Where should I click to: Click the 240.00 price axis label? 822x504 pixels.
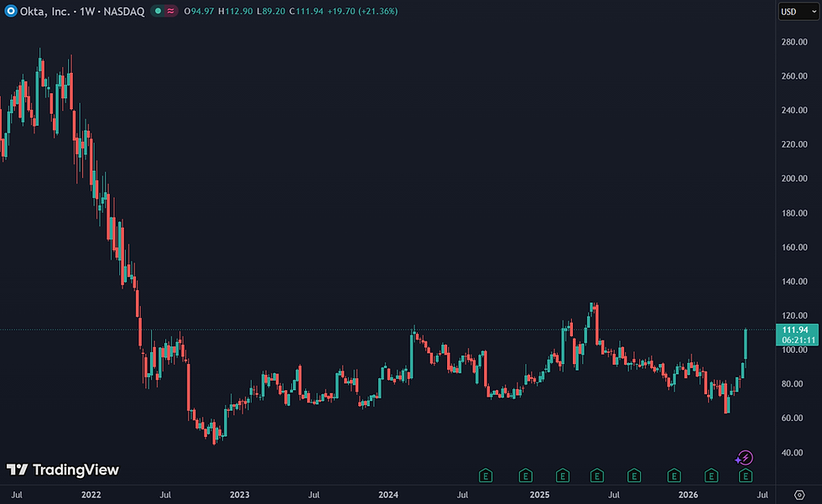tap(794, 110)
